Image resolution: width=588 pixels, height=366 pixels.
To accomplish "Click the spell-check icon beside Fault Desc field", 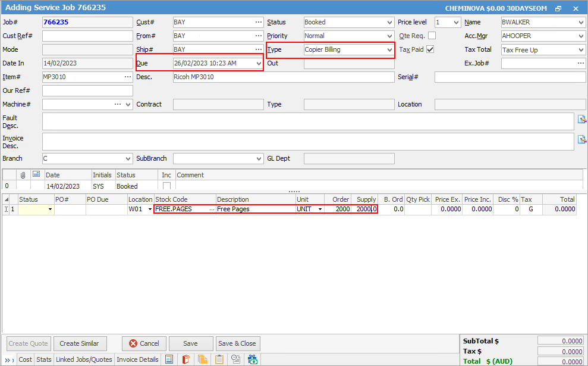I will pos(582,119).
